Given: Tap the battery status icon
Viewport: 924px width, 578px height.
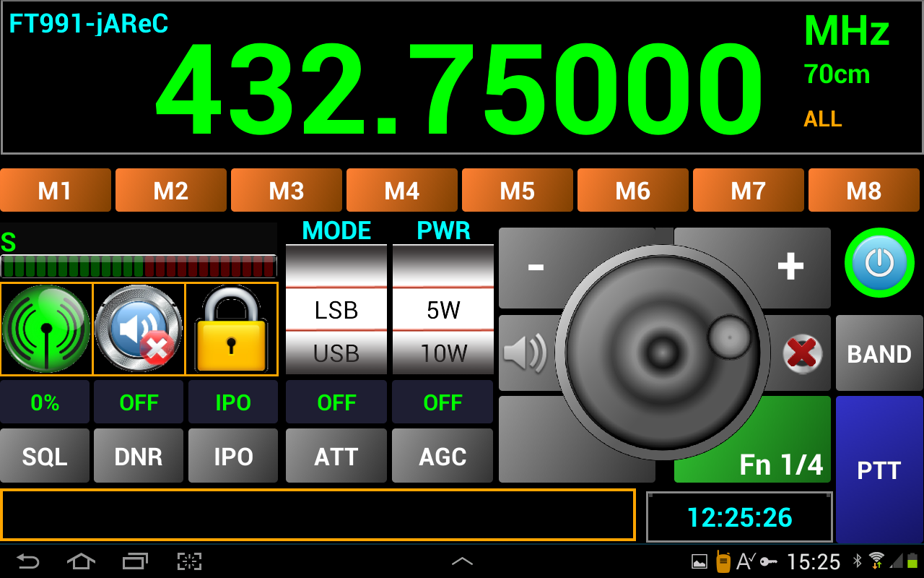Looking at the screenshot, I should 913,561.
